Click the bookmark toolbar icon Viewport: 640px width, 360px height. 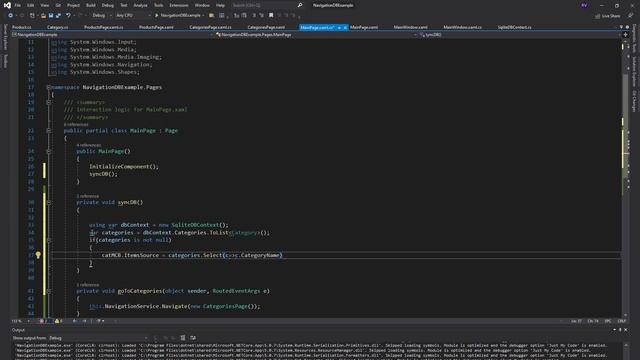(x=271, y=16)
